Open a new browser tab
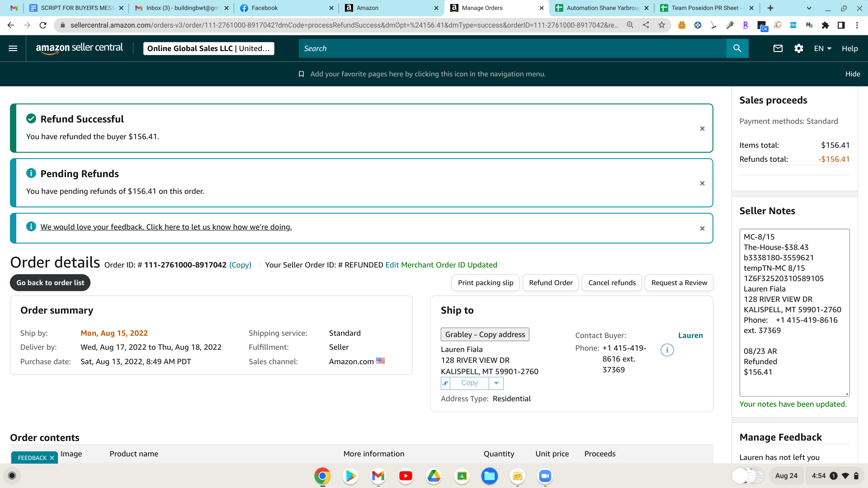The image size is (868, 488). click(770, 8)
